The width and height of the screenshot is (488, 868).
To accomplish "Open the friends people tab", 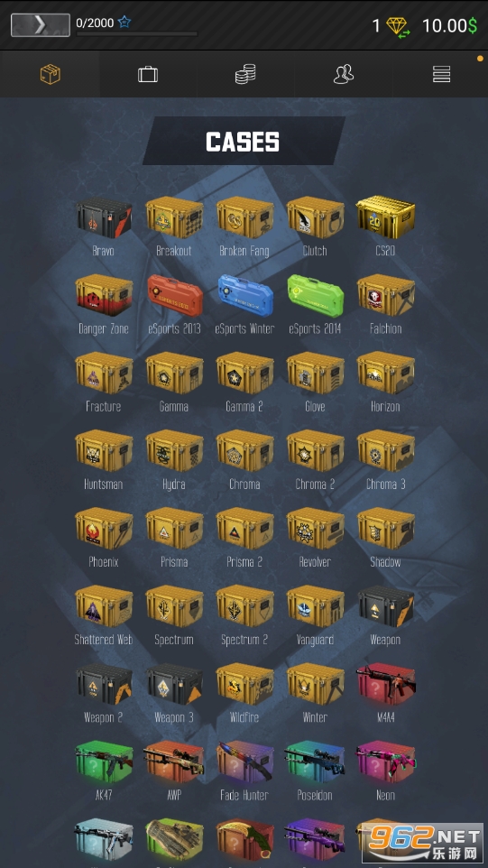I will (343, 74).
